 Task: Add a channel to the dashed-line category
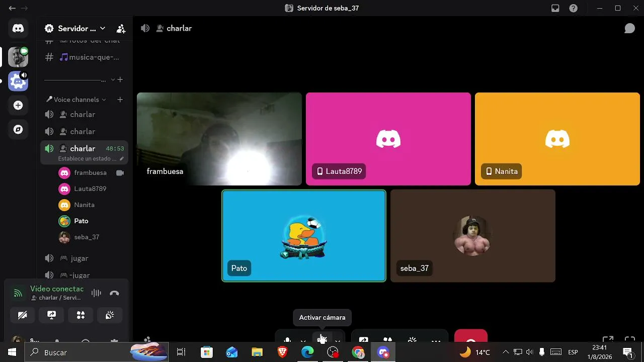pos(120,79)
